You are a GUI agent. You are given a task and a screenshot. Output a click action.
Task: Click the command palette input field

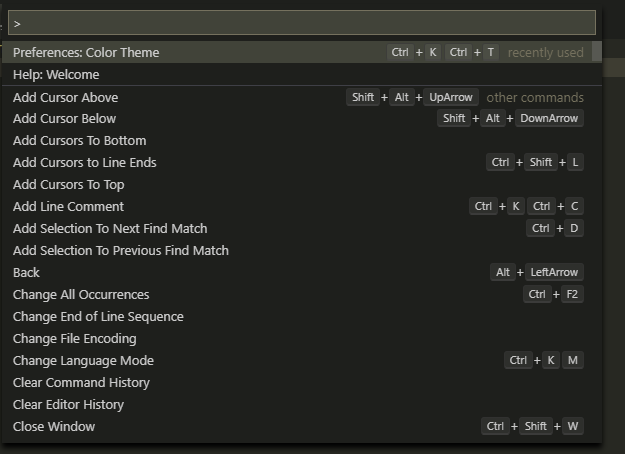click(302, 22)
